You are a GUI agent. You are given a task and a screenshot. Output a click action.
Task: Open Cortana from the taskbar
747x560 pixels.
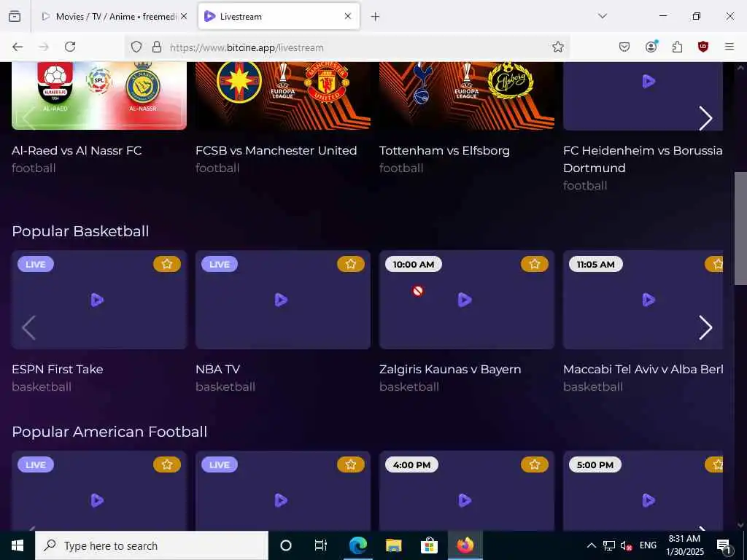click(x=285, y=545)
